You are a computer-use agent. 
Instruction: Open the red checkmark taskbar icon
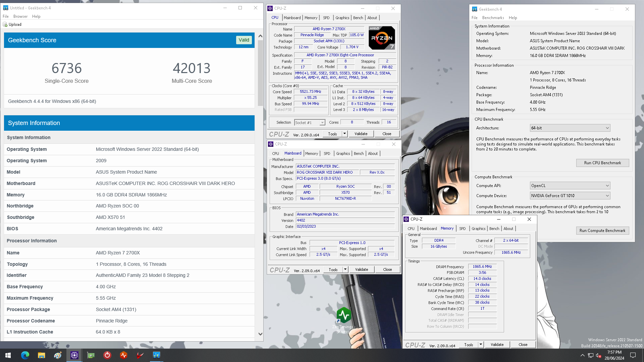[x=140, y=355]
